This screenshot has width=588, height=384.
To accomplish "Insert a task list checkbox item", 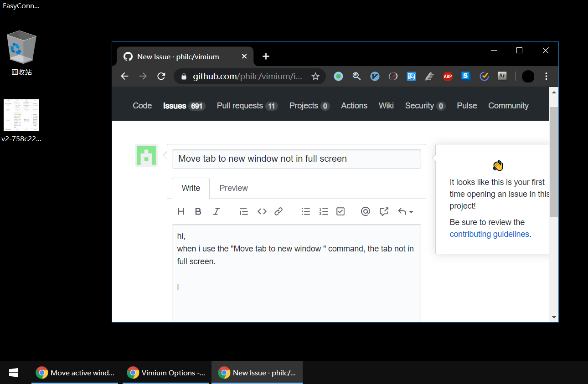I will pyautogui.click(x=340, y=211).
